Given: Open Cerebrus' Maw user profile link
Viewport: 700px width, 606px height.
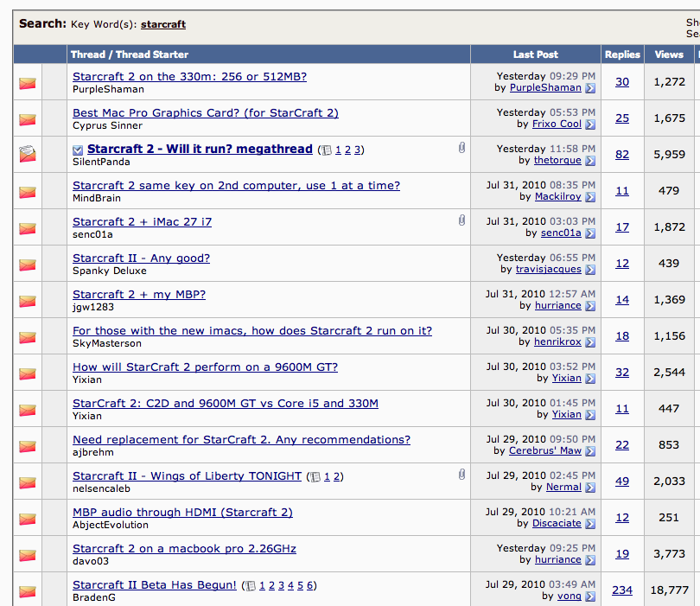Looking at the screenshot, I should [545, 450].
